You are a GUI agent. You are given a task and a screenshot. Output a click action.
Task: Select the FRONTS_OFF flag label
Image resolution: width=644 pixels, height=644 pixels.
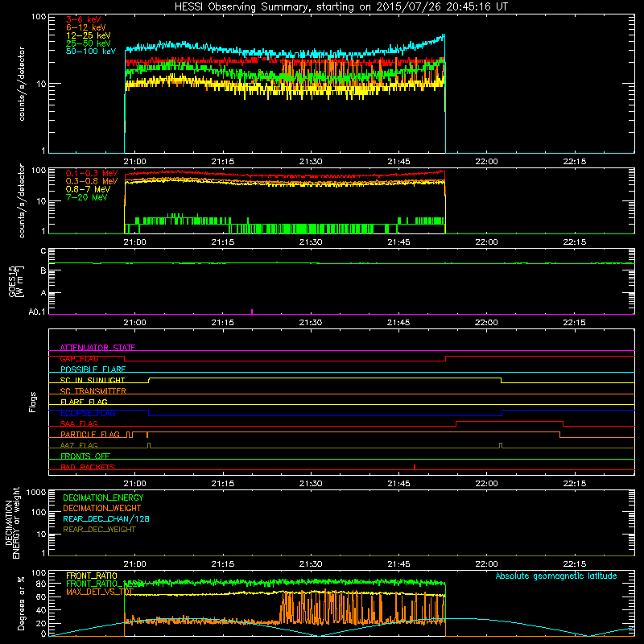[85, 456]
